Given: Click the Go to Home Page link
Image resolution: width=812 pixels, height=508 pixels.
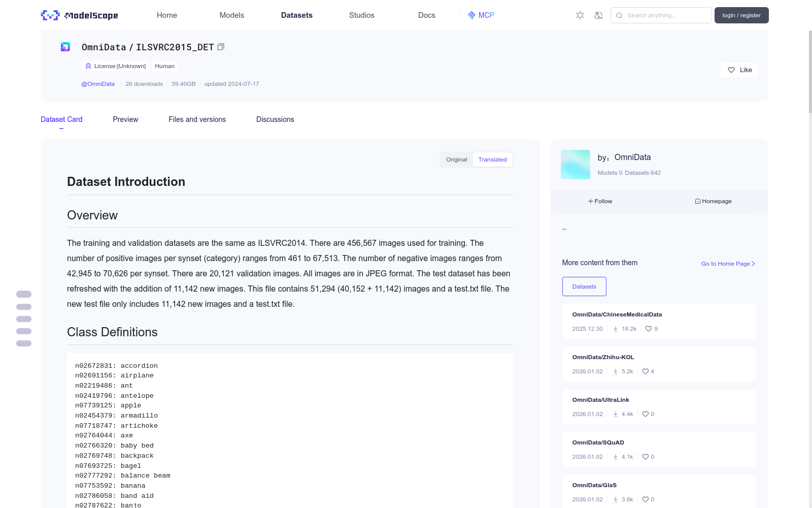Looking at the screenshot, I should pyautogui.click(x=728, y=264).
